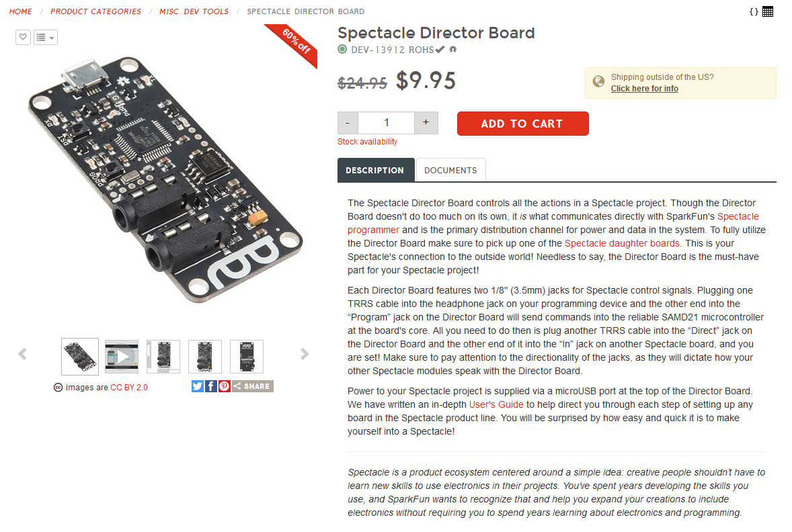
Task: Increase quantity with the plus button
Action: 426,123
